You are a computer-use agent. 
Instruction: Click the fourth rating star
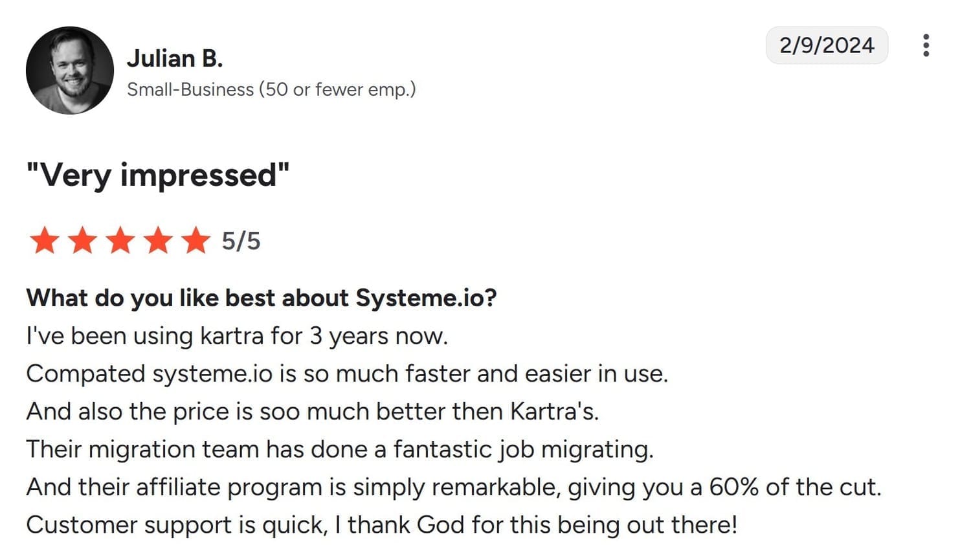point(158,241)
